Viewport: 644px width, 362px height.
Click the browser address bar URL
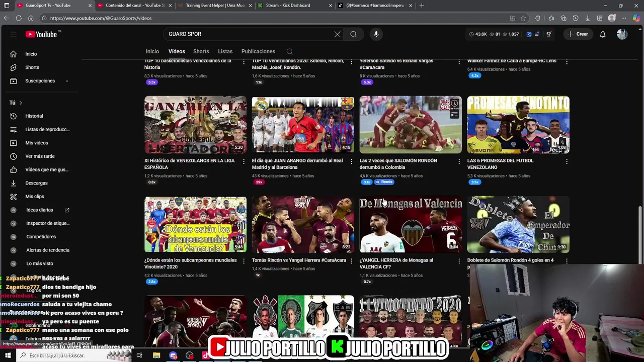point(101,18)
